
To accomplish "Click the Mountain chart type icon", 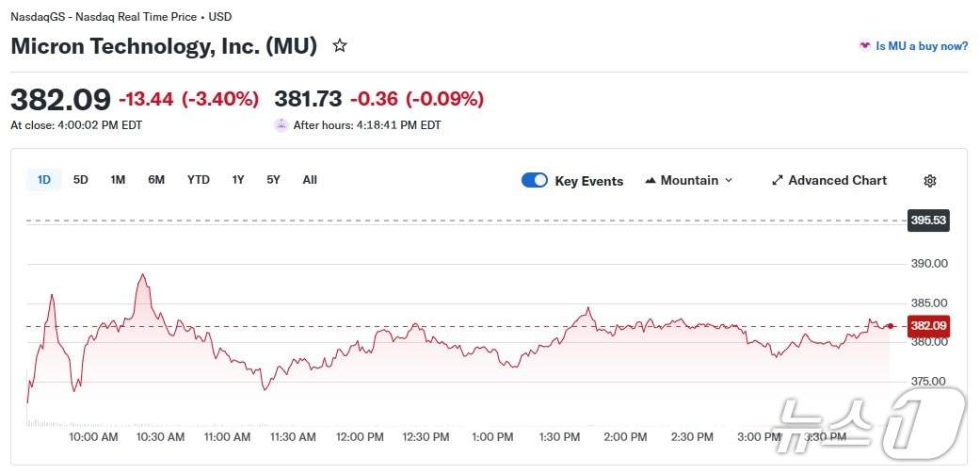I will tap(651, 181).
